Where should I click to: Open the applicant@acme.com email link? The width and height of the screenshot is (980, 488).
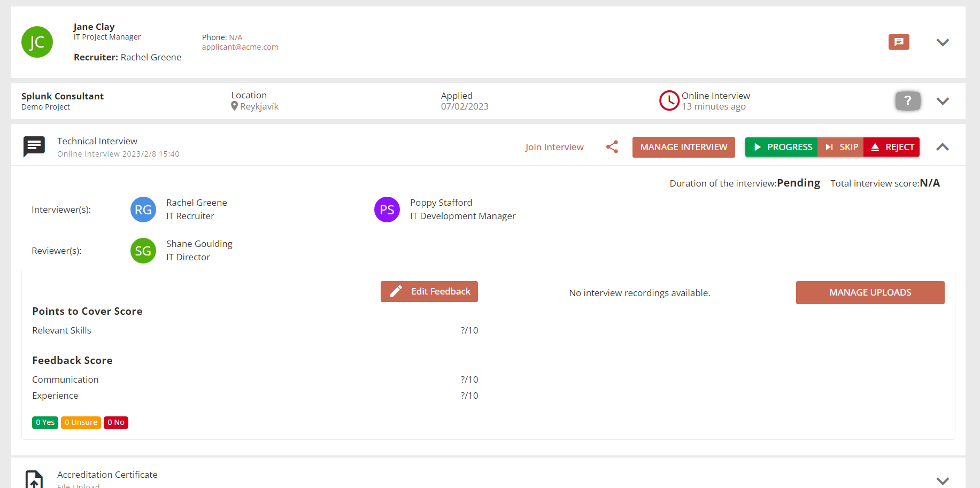pyautogui.click(x=240, y=47)
